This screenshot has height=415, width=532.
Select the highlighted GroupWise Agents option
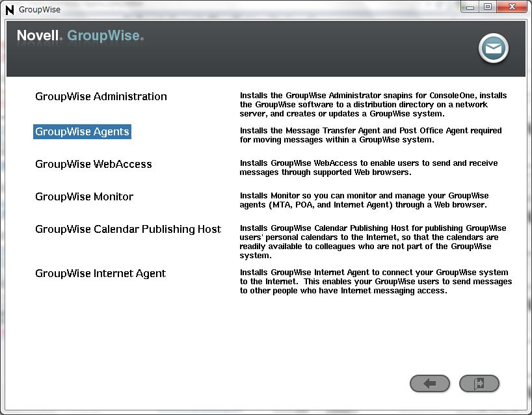82,131
